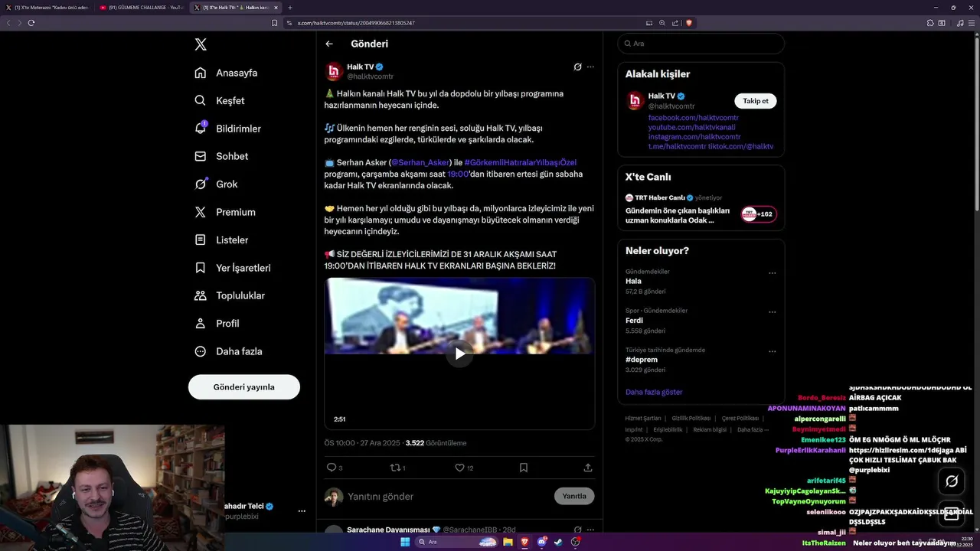The width and height of the screenshot is (980, 551).
Task: Open Hala trending topic
Action: 633,281
